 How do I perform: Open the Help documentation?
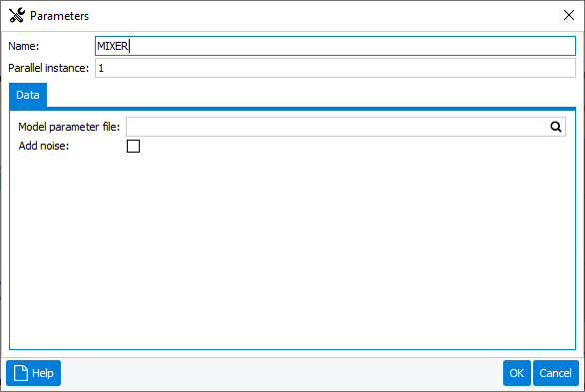(x=34, y=373)
